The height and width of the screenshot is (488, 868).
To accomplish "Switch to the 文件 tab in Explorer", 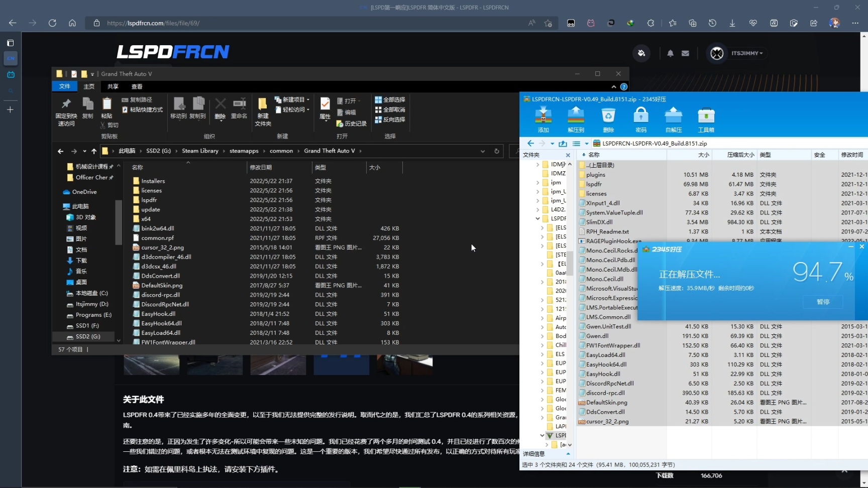I will 65,86.
